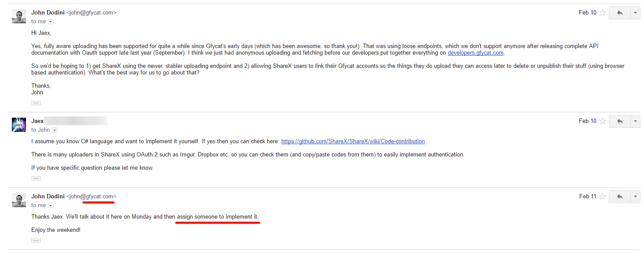
Task: Expand more options on Feb 11 message
Action: coord(635,197)
